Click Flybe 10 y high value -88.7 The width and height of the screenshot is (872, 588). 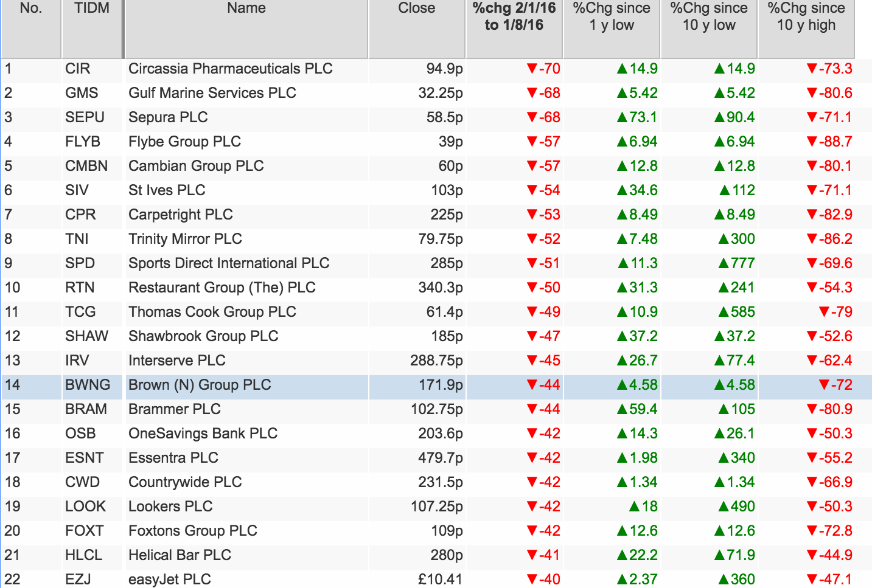tap(829, 142)
